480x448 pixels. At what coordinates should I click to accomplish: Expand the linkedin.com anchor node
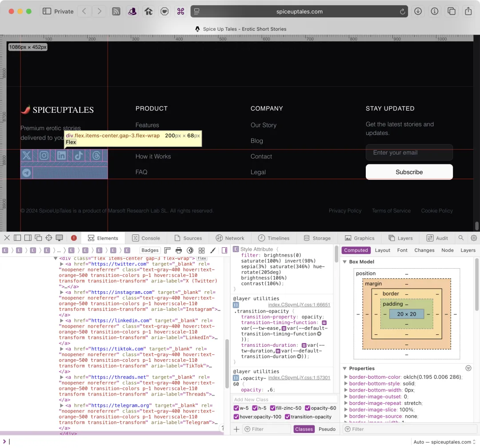[x=61, y=321]
